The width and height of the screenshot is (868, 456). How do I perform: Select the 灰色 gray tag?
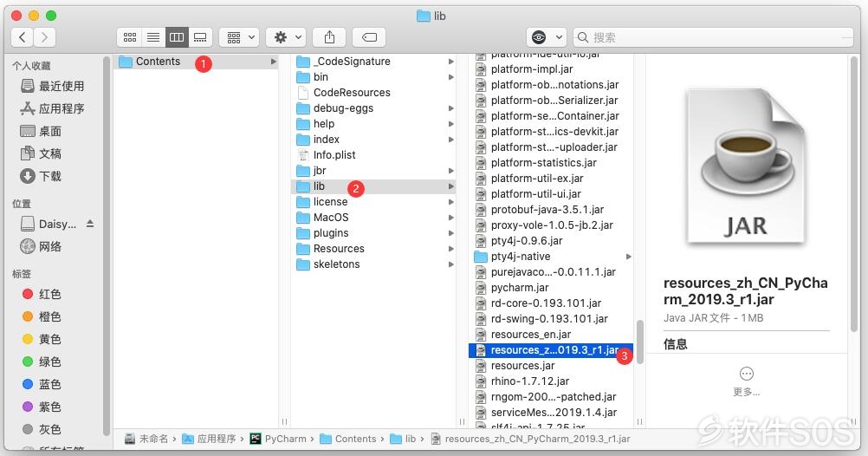pyautogui.click(x=42, y=429)
